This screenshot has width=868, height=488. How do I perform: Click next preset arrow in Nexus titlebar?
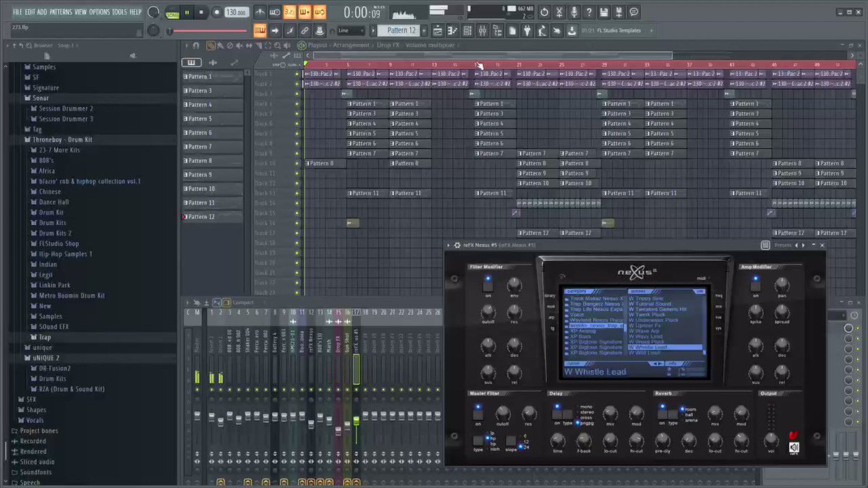point(803,245)
